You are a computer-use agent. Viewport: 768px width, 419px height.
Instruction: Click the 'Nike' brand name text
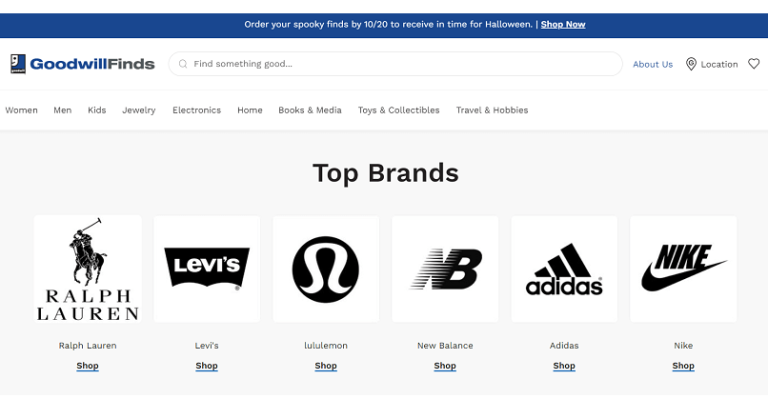point(683,345)
